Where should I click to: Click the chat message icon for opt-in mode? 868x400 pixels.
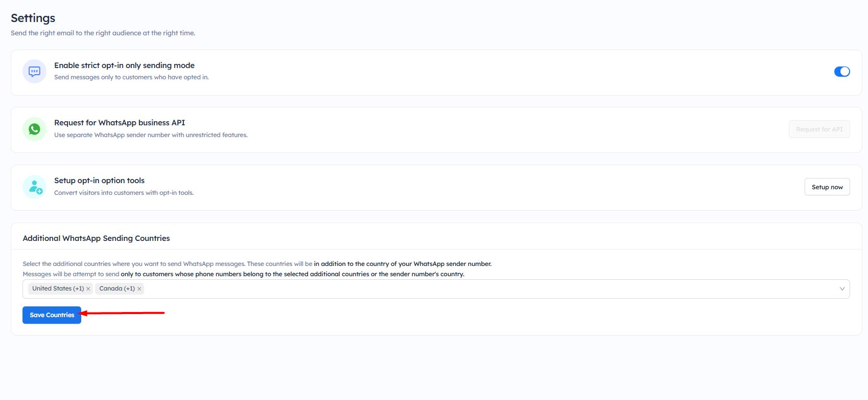point(34,72)
